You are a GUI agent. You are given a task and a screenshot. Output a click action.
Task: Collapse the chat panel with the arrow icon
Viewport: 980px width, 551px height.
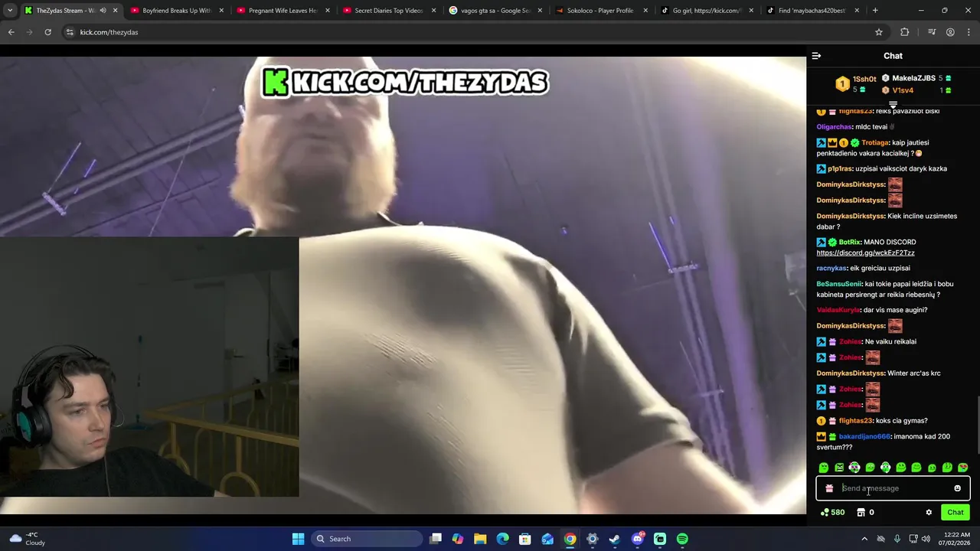click(816, 56)
